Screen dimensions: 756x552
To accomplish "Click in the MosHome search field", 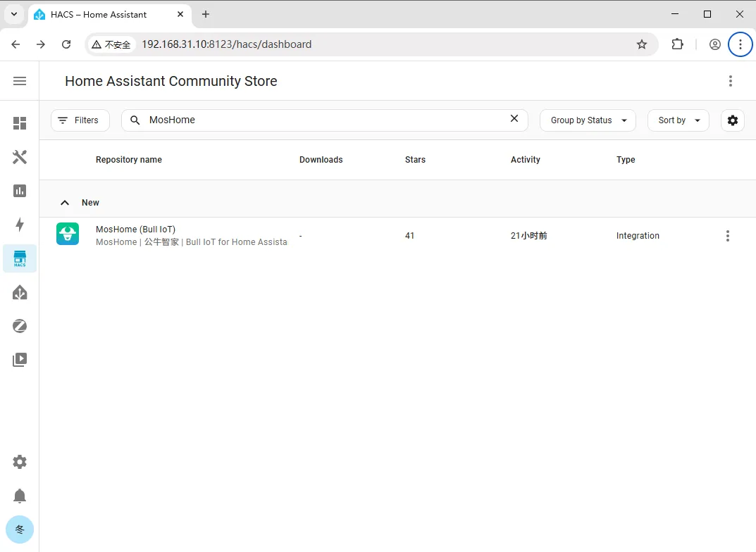I will point(325,120).
